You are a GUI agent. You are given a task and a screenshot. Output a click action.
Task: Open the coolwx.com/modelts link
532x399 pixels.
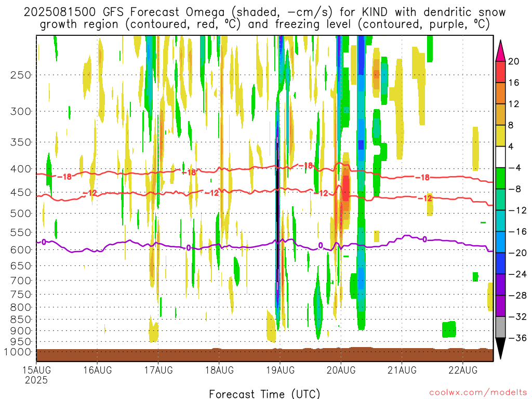pos(478,393)
